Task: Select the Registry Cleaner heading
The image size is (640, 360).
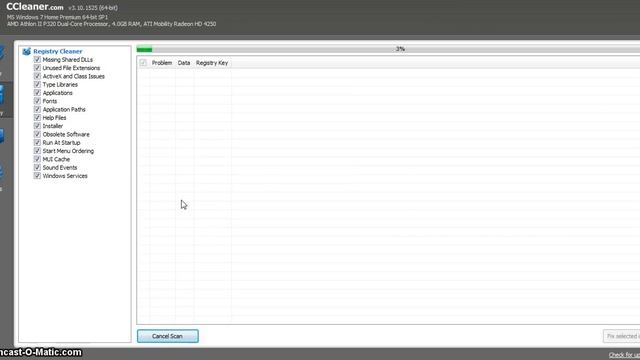Action: pos(58,51)
